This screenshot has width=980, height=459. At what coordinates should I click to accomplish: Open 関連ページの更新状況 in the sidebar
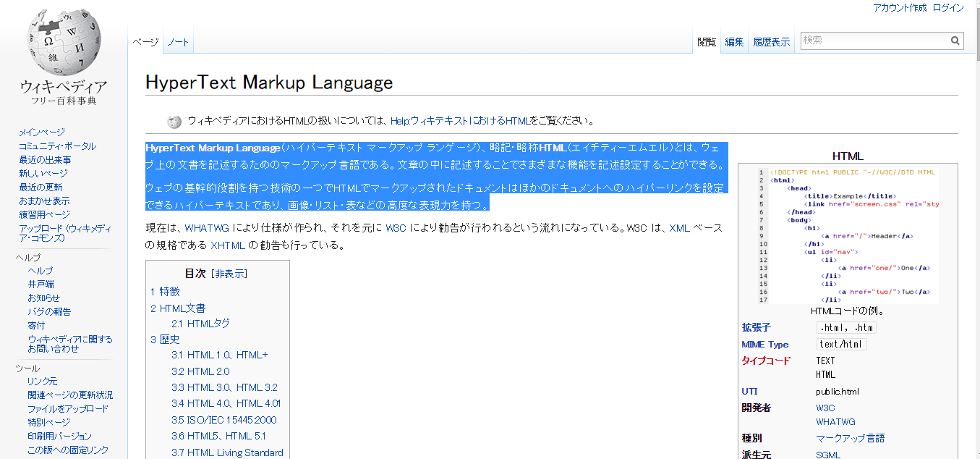coord(70,395)
